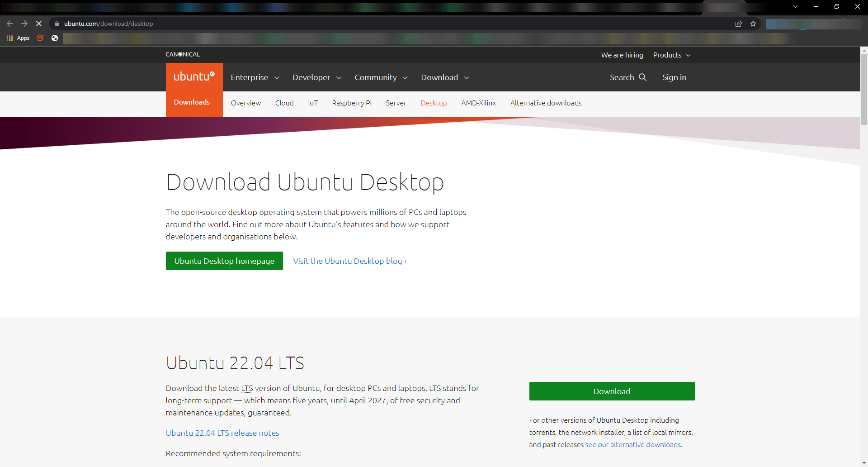Open the orange bookmark icon
The image size is (868, 467).
pos(40,38)
